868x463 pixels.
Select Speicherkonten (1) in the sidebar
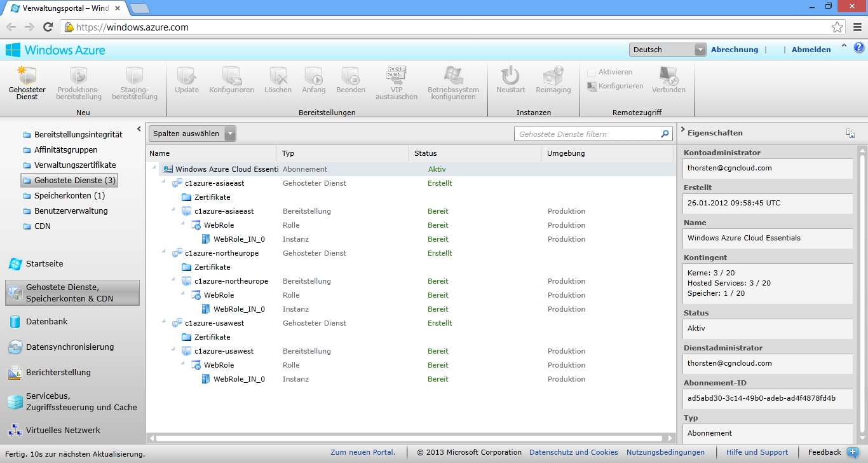(69, 196)
